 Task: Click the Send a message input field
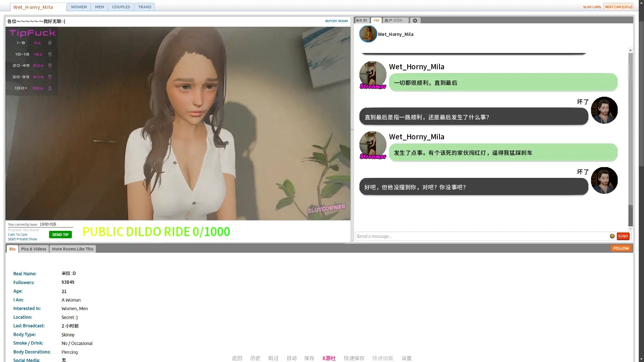coord(482,236)
